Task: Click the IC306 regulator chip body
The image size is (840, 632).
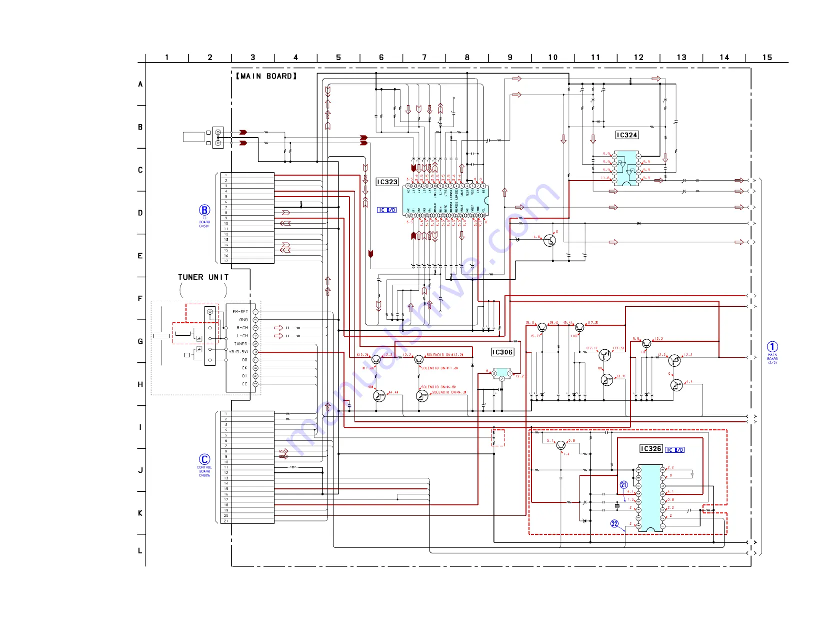Action: point(502,374)
